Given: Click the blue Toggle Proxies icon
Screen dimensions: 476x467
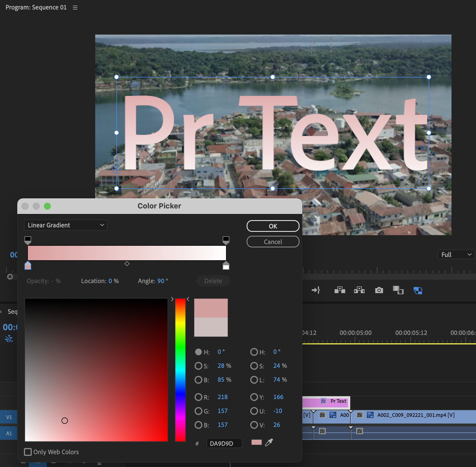Looking at the screenshot, I should tap(418, 290).
